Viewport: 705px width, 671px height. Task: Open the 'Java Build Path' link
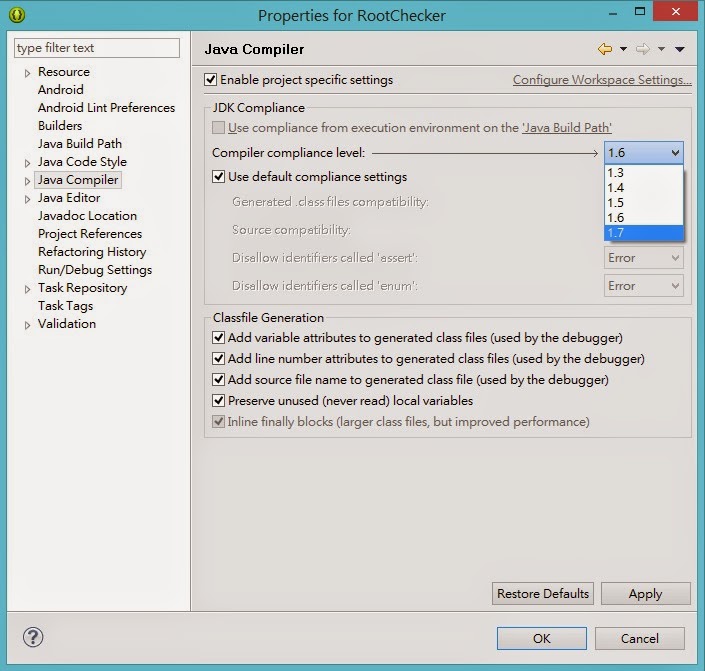point(567,128)
